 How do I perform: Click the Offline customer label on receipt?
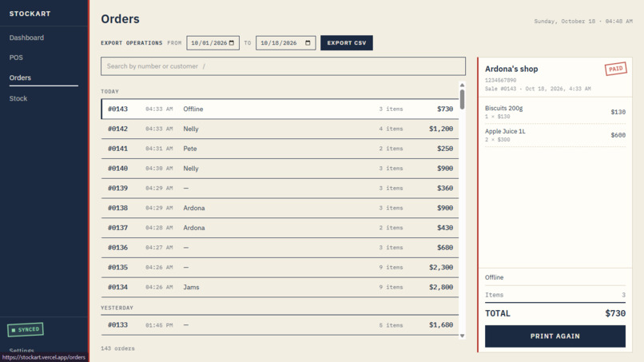[x=494, y=277]
